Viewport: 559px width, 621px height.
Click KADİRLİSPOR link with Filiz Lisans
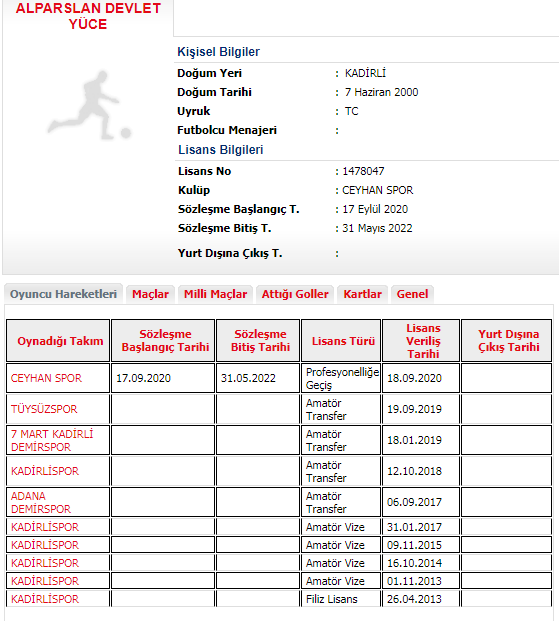45,599
